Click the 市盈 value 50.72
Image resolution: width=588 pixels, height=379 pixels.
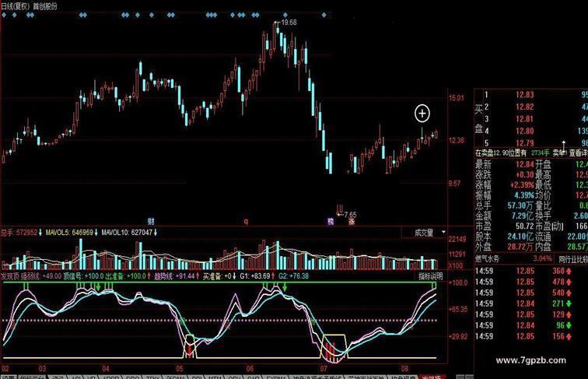(x=525, y=226)
